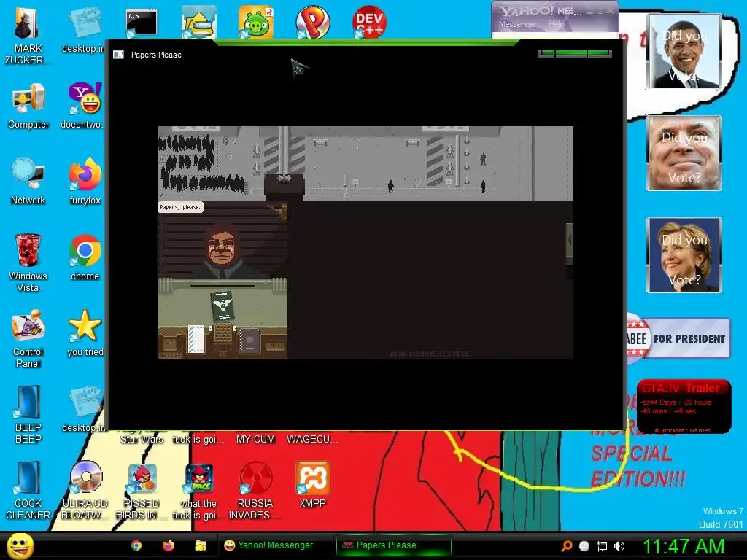Viewport: 747px width, 560px height.
Task: Click the smiley messenger tray icon
Action: [584, 546]
